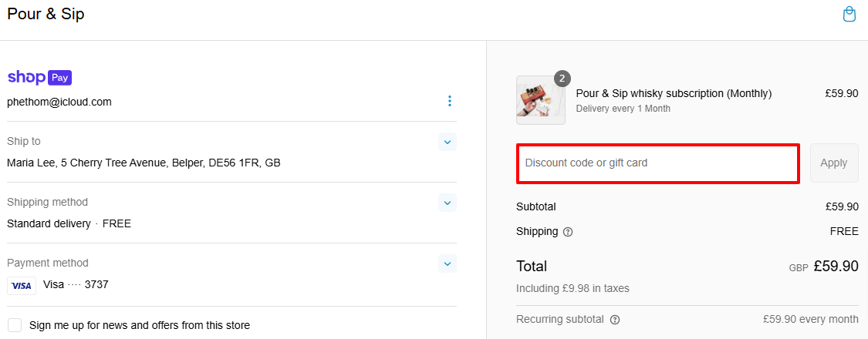Viewport: 868px width, 339px height.
Task: Click the Pour & Sip store title
Action: pyautogui.click(x=46, y=14)
